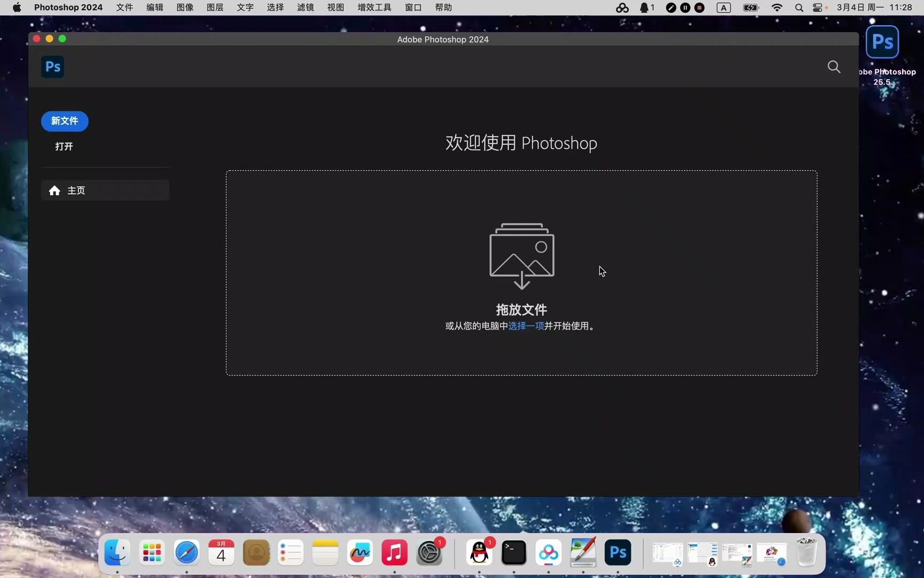
Task: Open QQ from the Dock
Action: pyautogui.click(x=479, y=553)
